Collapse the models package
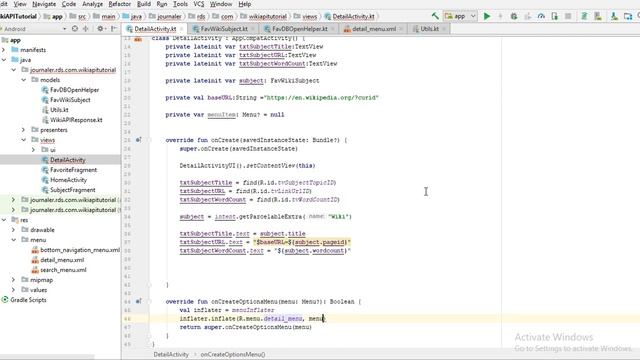Image resolution: width=640 pixels, height=360 pixels. [x=24, y=80]
